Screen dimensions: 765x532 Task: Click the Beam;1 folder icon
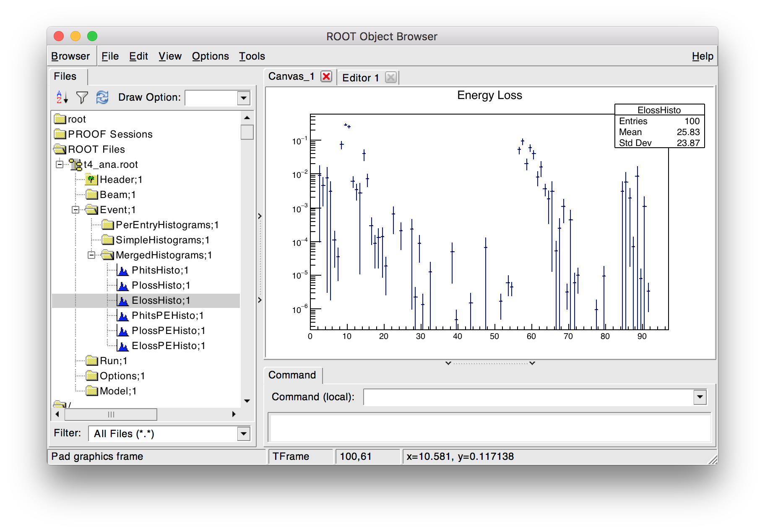pyautogui.click(x=92, y=195)
